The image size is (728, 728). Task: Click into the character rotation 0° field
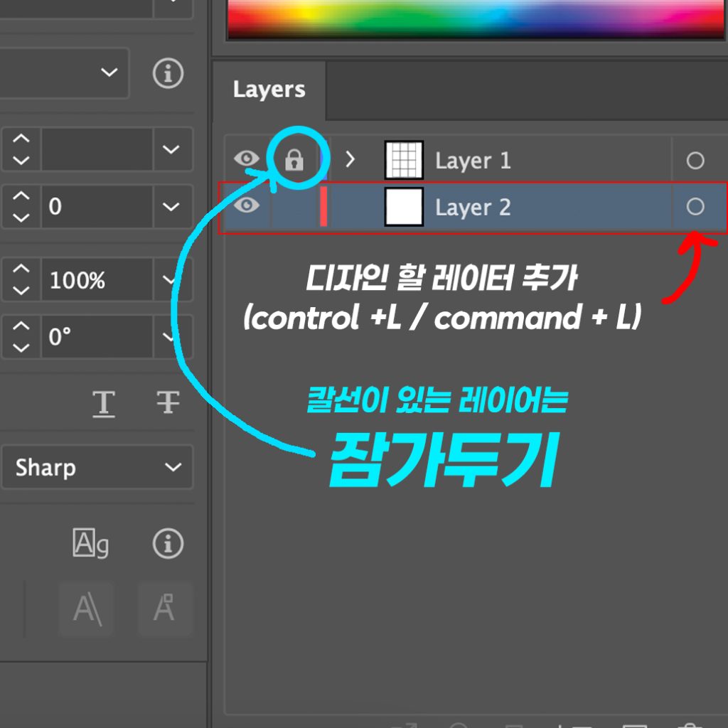click(x=97, y=336)
